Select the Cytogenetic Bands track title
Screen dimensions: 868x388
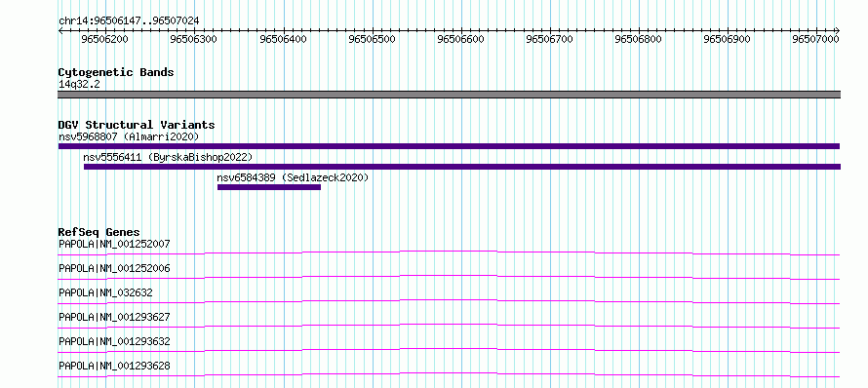coord(116,72)
